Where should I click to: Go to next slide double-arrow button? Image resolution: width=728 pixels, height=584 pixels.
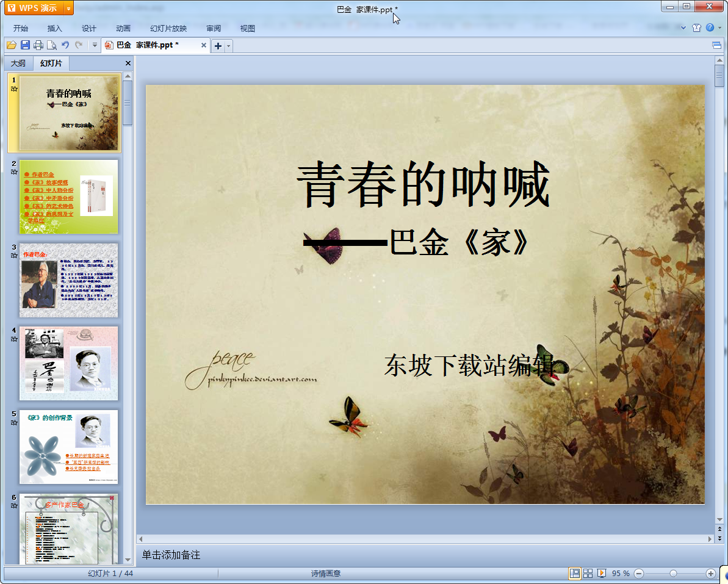coord(719,538)
